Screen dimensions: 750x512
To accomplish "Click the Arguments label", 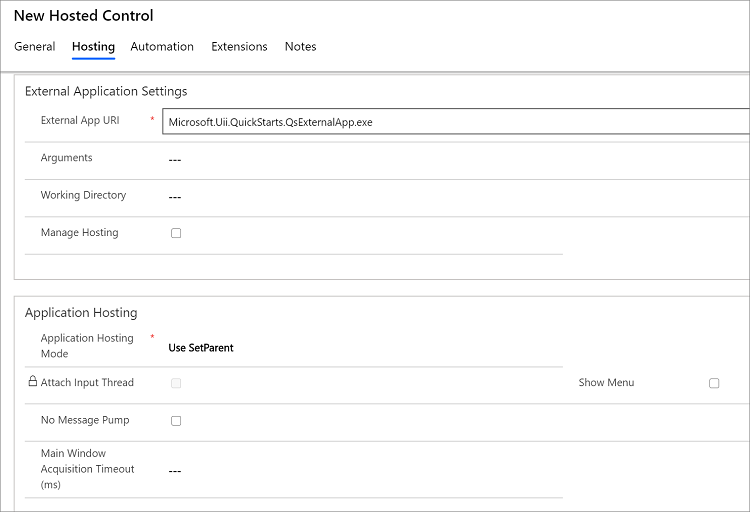I will (x=66, y=157).
